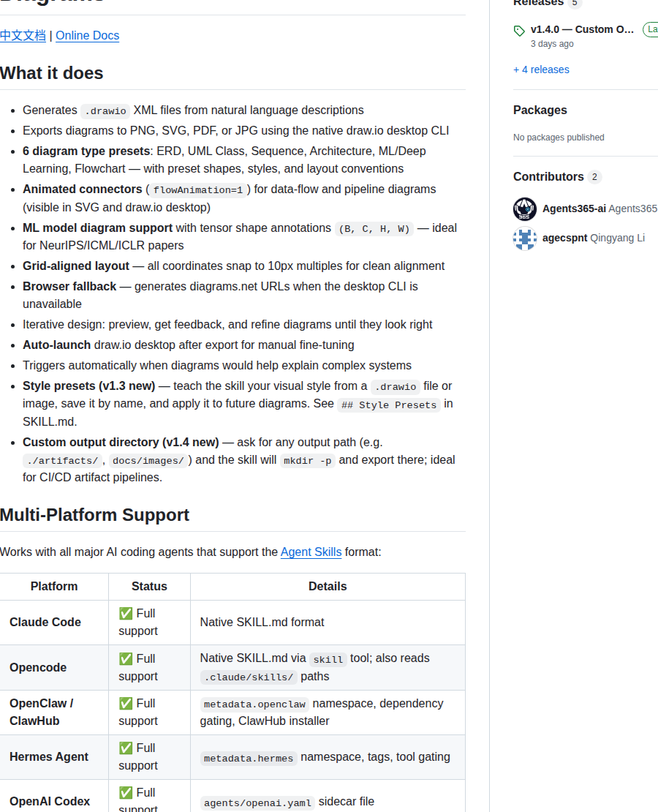The height and width of the screenshot is (812, 658).
Task: Click the agents/openai.yaml code text
Action: coord(257,802)
